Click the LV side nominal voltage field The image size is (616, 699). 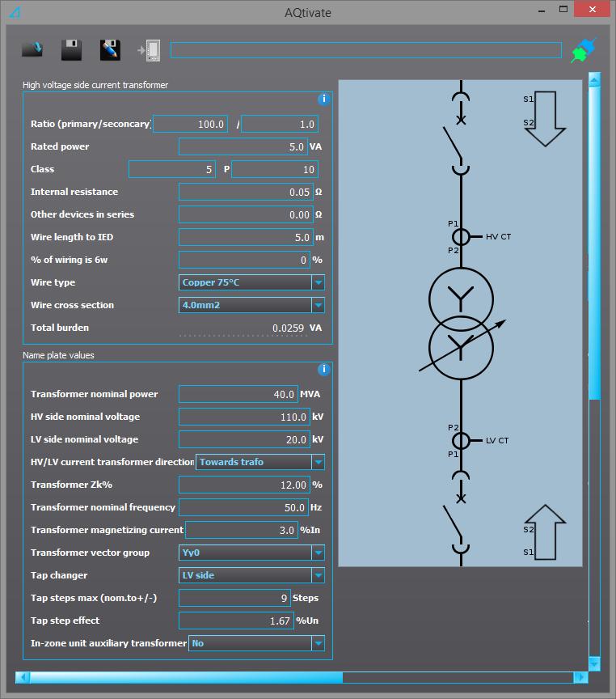(244, 439)
